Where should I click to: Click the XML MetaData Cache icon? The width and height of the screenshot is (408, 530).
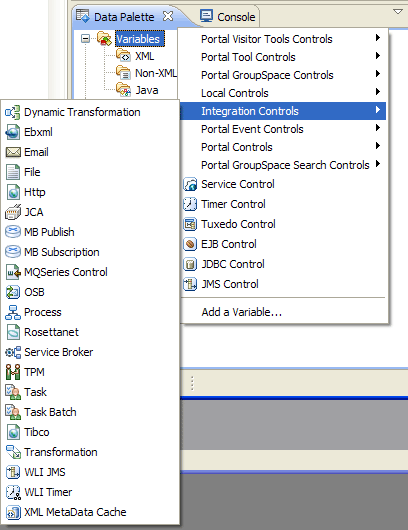(x=13, y=512)
